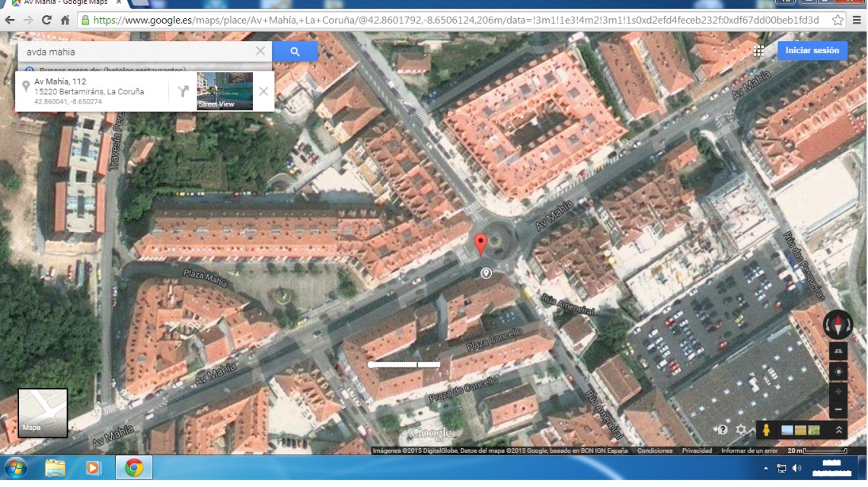Click the 'Iniciar sesión' button
This screenshot has height=487, width=868.
click(x=812, y=50)
